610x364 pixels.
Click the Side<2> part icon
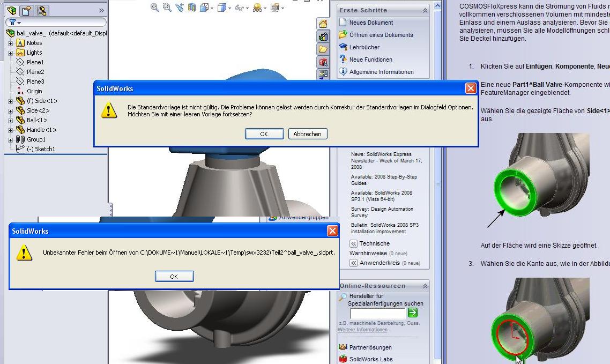pyautogui.click(x=20, y=110)
